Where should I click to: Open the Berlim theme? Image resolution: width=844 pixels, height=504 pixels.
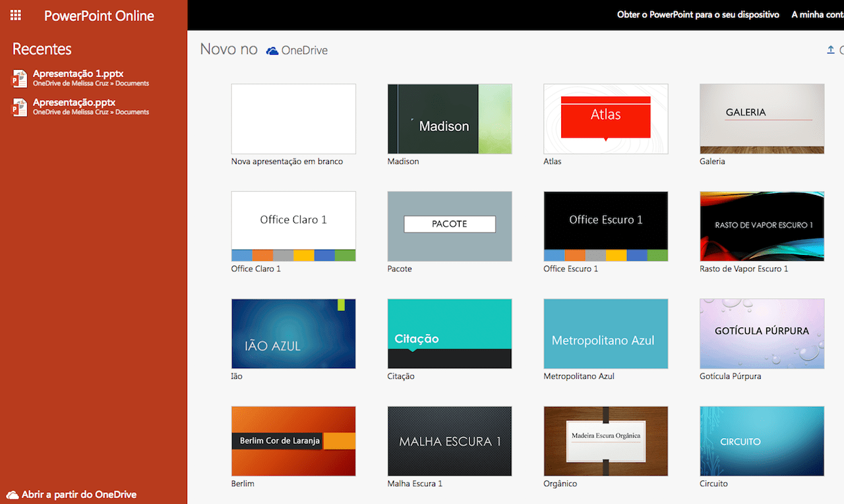point(293,441)
